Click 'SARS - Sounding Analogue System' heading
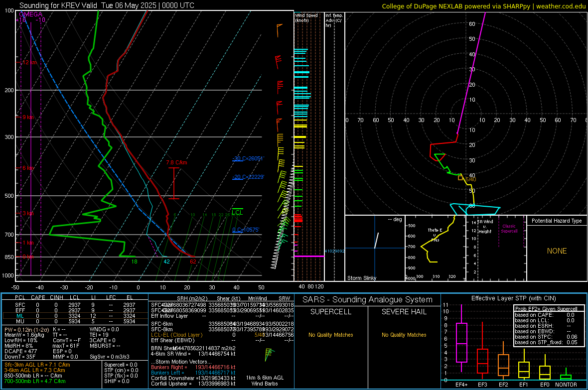588x390 pixels. [x=367, y=299]
